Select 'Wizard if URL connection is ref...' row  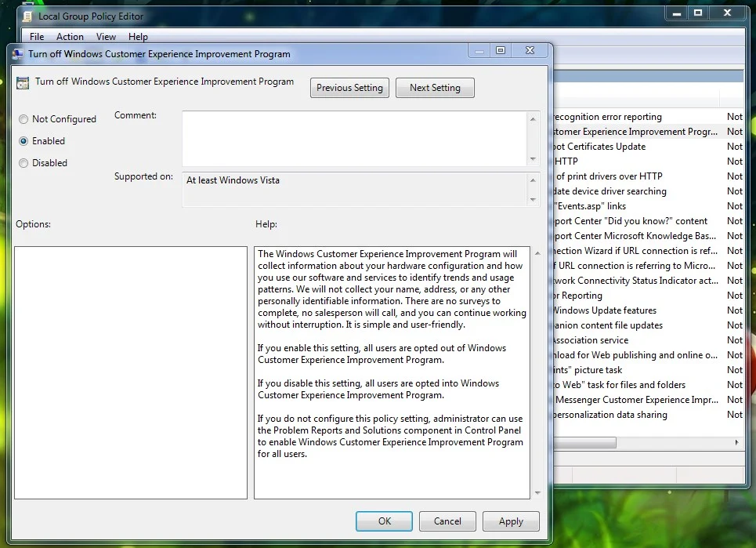[648, 251]
